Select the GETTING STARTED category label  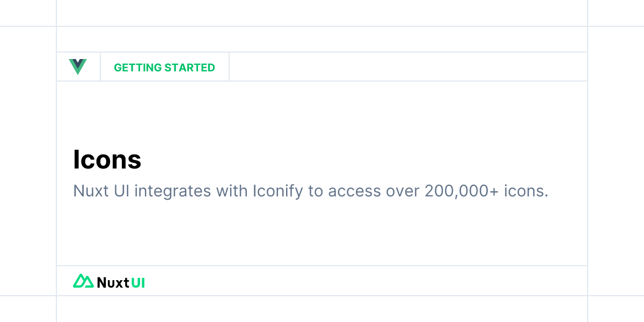164,68
